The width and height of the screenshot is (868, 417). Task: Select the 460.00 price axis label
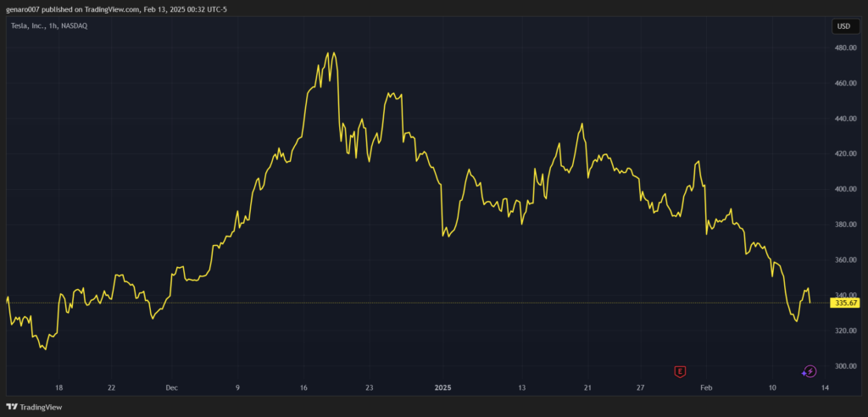844,84
